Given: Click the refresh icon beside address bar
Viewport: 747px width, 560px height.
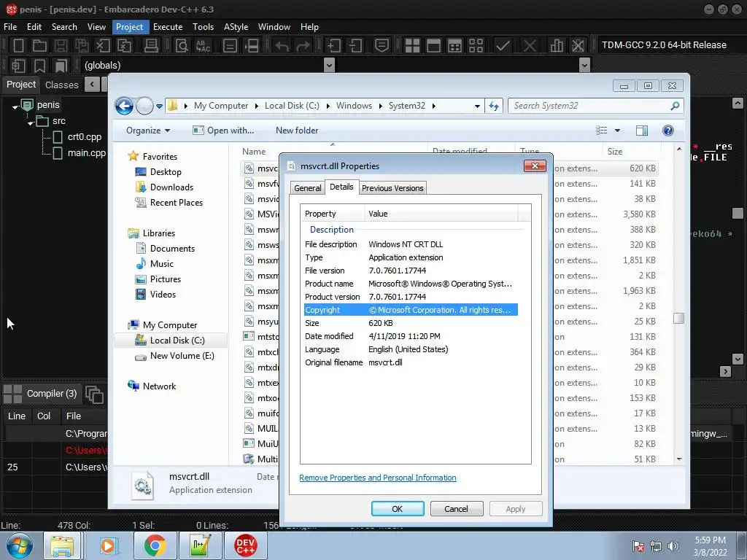Looking at the screenshot, I should 494,106.
